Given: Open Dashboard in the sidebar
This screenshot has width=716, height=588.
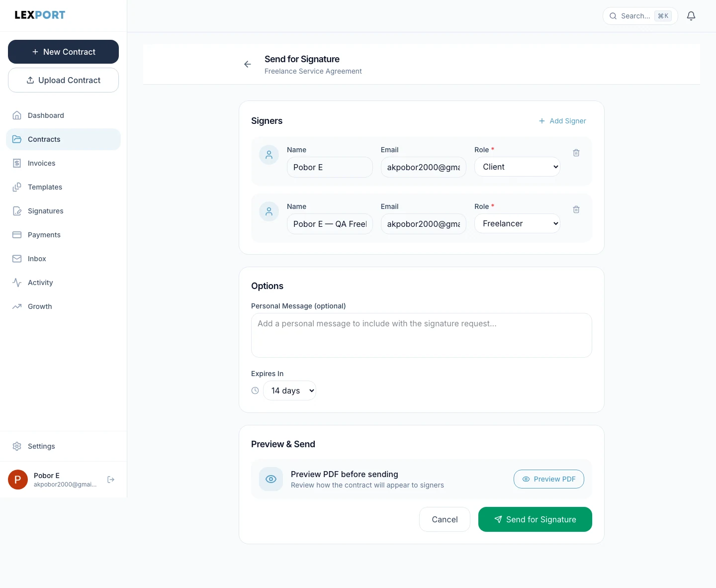Looking at the screenshot, I should click(63, 115).
